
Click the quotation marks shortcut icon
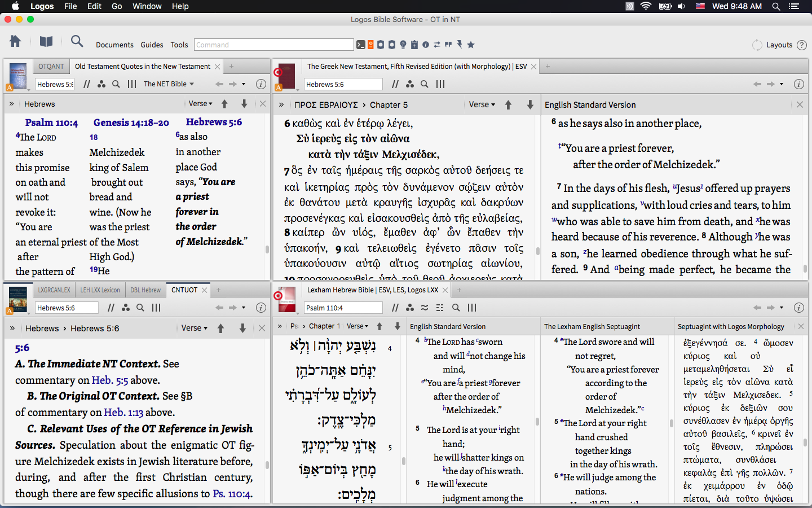coord(448,45)
